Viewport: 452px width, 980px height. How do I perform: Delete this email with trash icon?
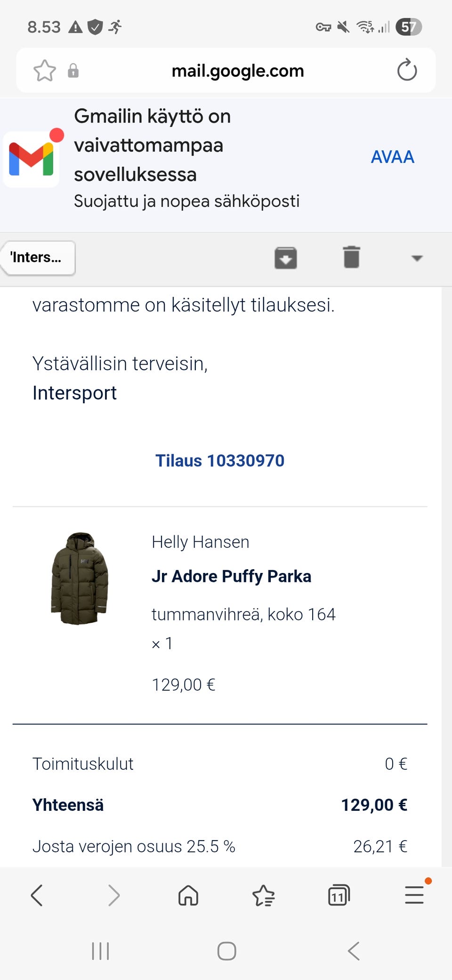pyautogui.click(x=351, y=257)
